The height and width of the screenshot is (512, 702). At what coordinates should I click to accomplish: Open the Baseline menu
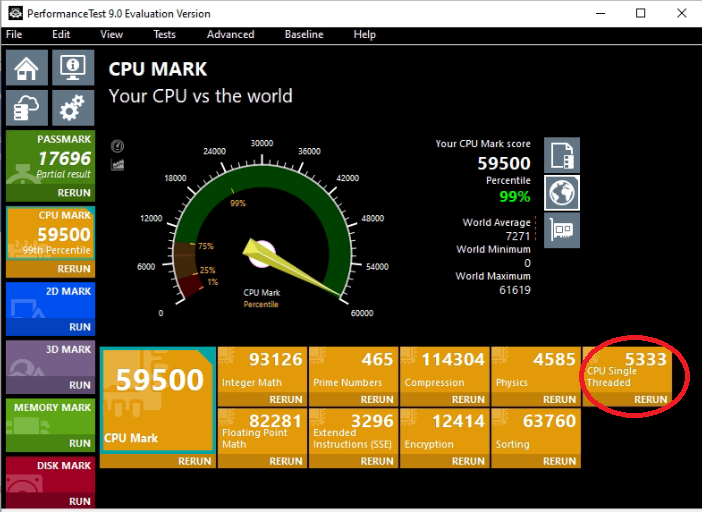(303, 34)
